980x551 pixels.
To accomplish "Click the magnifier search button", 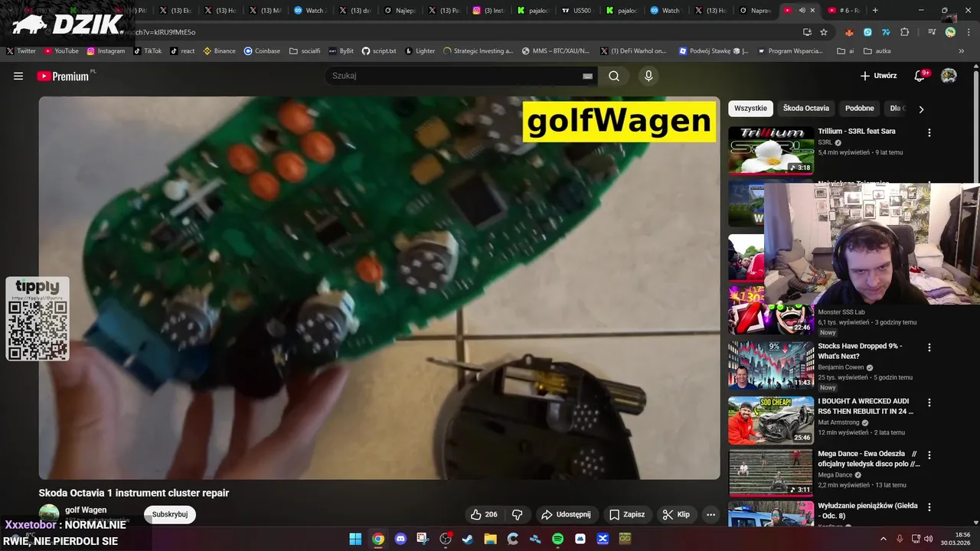I will point(614,76).
